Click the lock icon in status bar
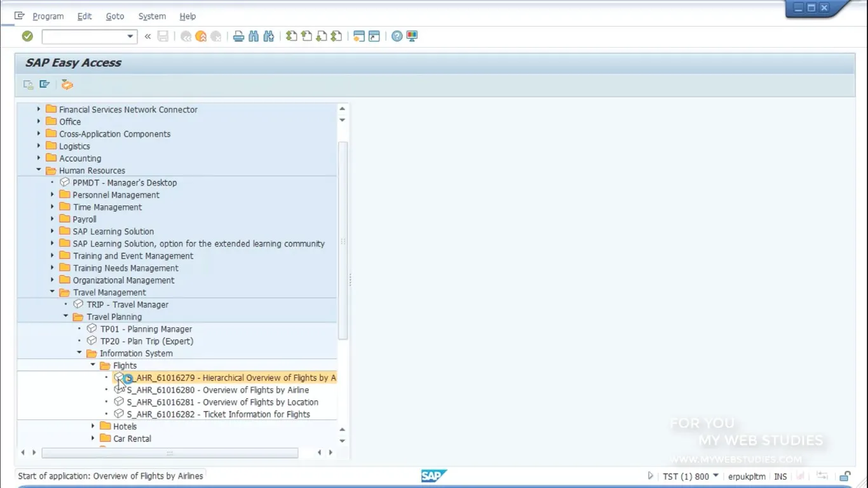The width and height of the screenshot is (868, 488). coord(845,476)
